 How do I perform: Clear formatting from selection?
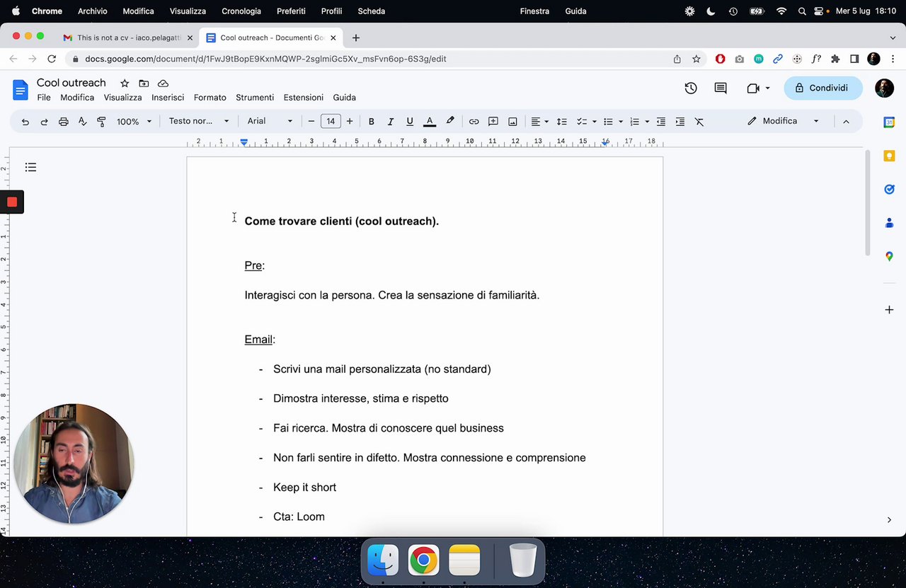(x=699, y=122)
